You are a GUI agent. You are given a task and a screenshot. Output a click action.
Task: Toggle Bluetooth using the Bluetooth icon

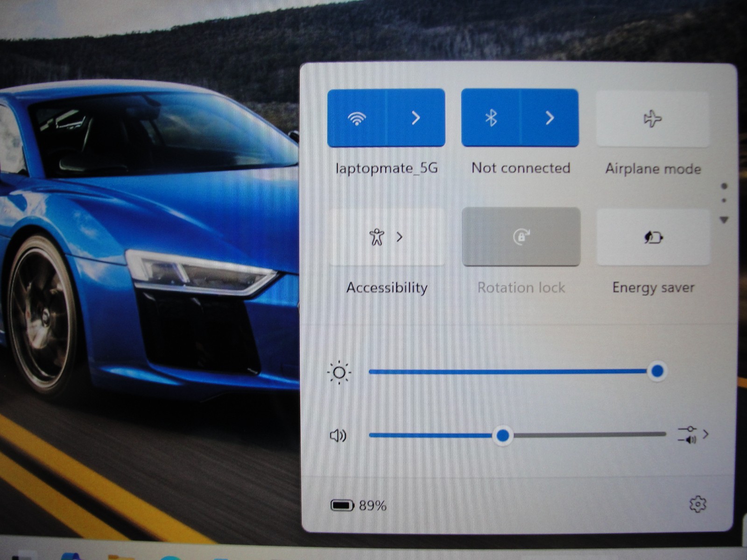(491, 118)
